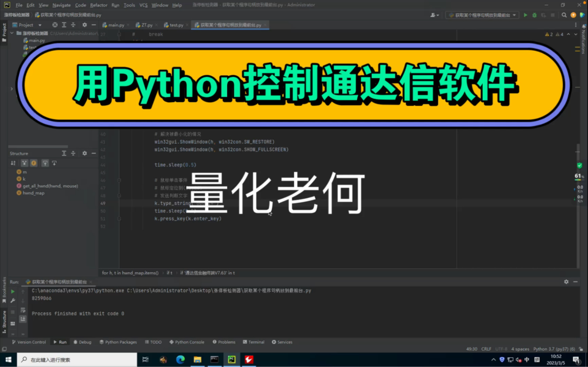This screenshot has height=367, width=588.
Task: Click Expand All in Structure panel
Action: pos(64,153)
